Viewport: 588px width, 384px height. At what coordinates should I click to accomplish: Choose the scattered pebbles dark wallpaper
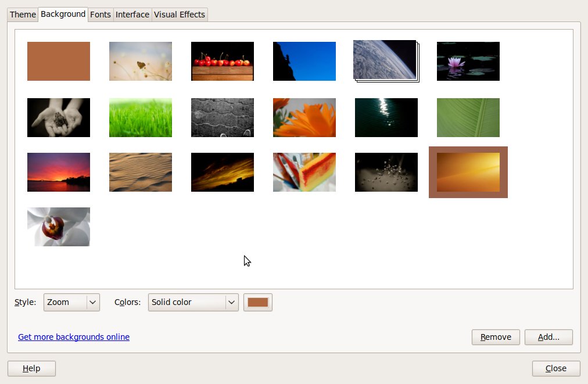click(x=386, y=172)
